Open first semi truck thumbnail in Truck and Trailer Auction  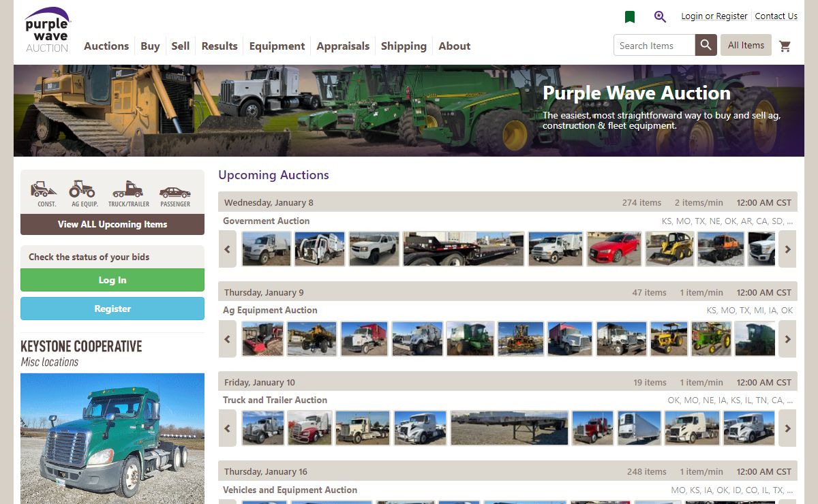tap(263, 428)
